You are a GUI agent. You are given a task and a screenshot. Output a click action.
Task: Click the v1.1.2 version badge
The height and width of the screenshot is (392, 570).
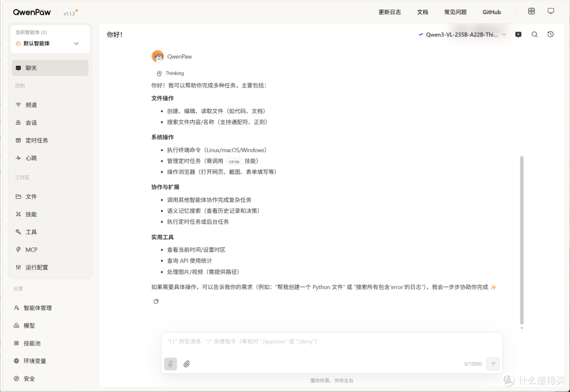point(70,13)
